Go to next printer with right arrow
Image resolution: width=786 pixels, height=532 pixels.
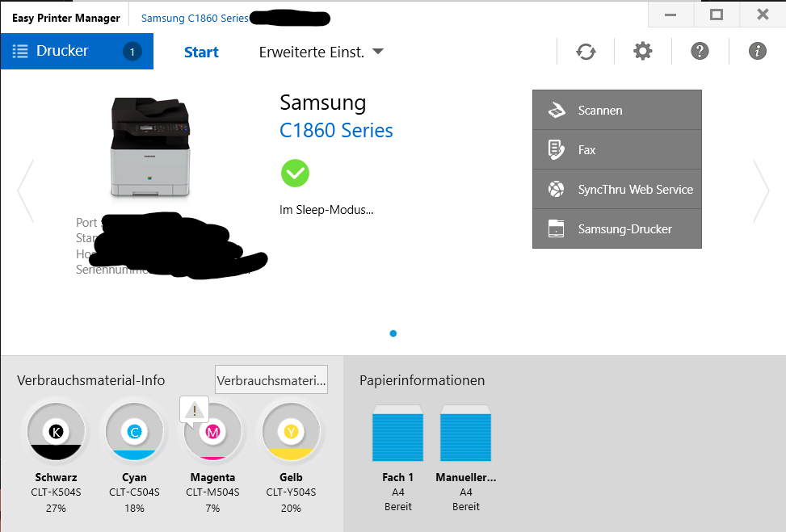click(x=761, y=191)
